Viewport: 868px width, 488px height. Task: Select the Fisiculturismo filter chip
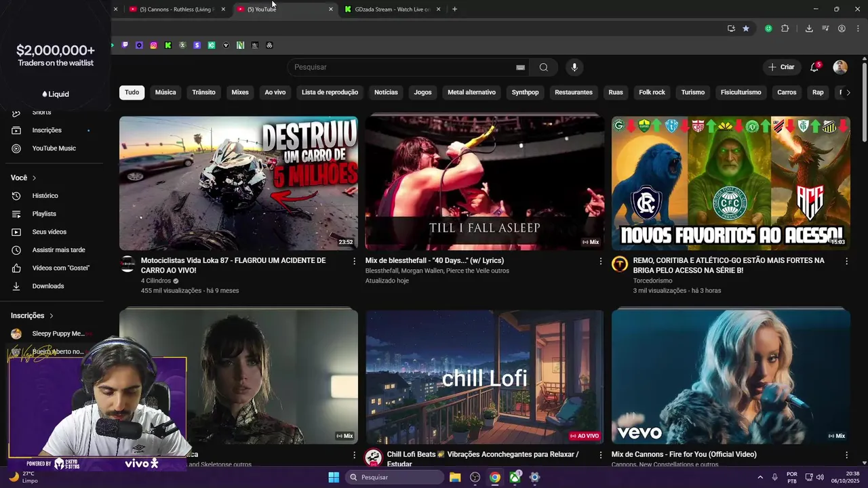(741, 92)
